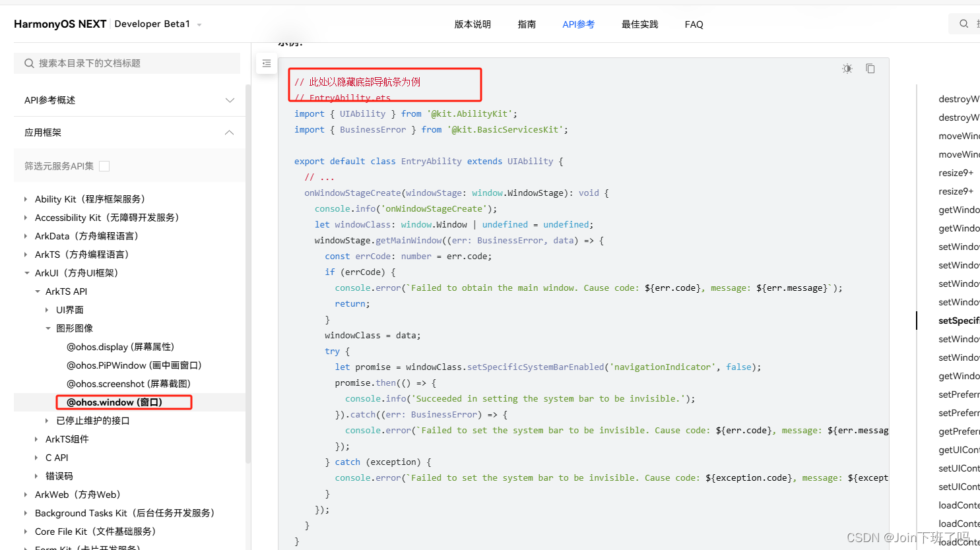Viewport: 980px width, 550px height.
Task: Collapse the 图形图像 node arrow
Action: pyautogui.click(x=48, y=328)
